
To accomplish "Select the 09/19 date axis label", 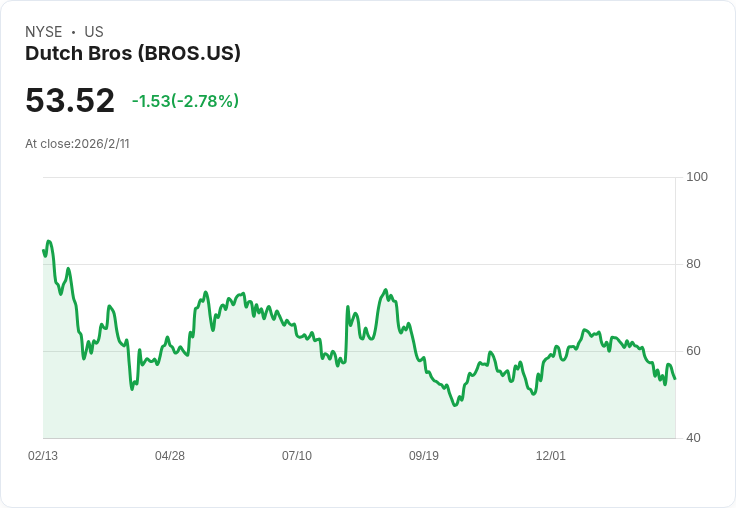I will (424, 456).
